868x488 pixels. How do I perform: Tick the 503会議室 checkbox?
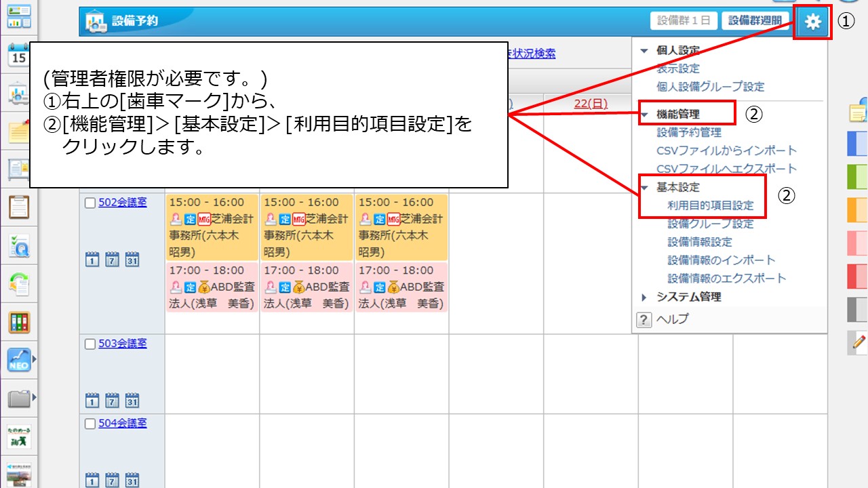(x=90, y=344)
